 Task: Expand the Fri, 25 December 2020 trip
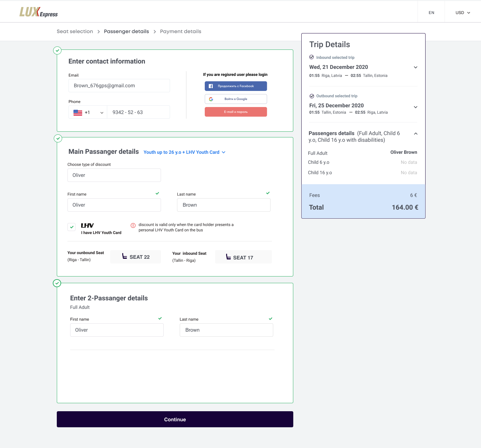(416, 107)
